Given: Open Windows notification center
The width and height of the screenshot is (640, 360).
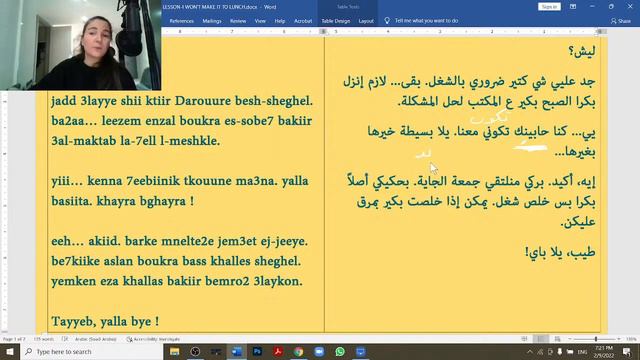Looking at the screenshot, I should (x=627, y=351).
